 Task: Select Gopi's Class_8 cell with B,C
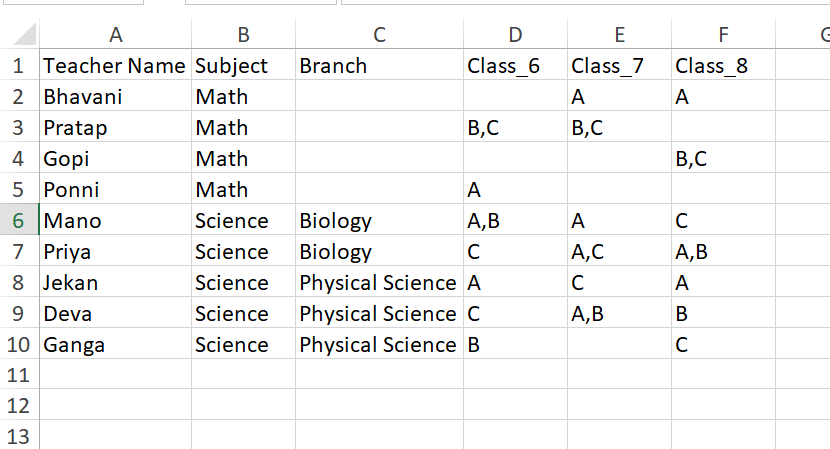(x=723, y=159)
